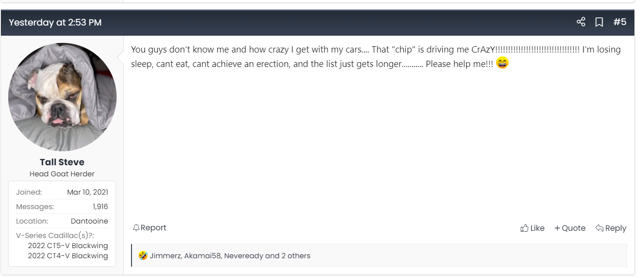Click the laughing reaction emoji in the reactions bar
This screenshot has height=278, width=644.
coord(143,256)
